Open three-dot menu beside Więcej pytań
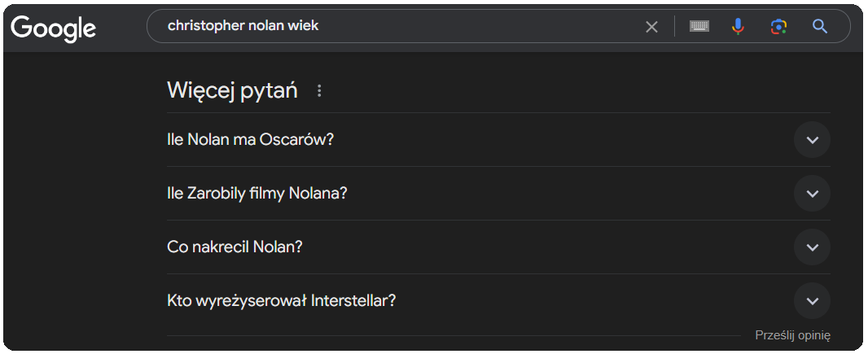The height and width of the screenshot is (354, 868). (x=319, y=91)
